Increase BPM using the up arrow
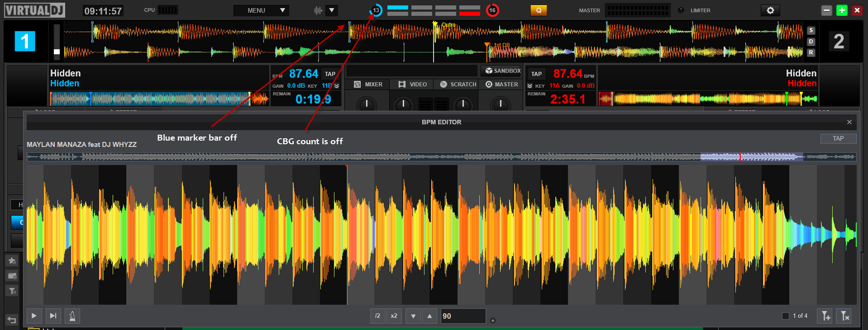Image resolution: width=868 pixels, height=330 pixels. (429, 316)
